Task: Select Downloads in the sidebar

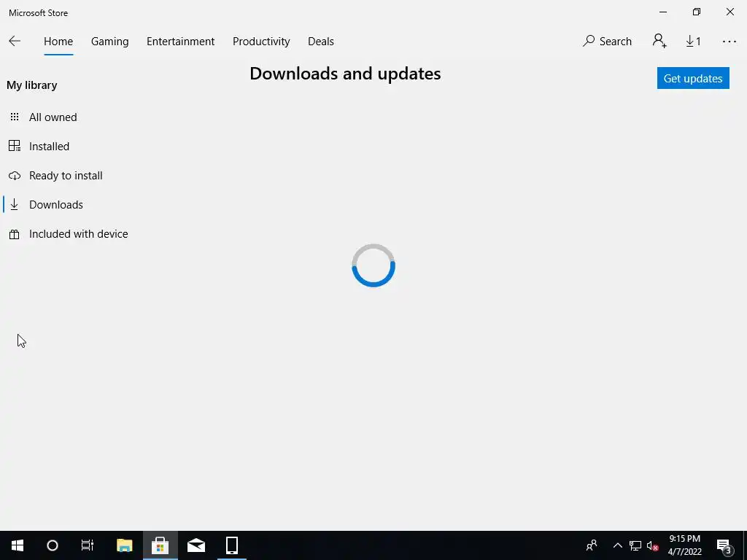Action: (55, 205)
